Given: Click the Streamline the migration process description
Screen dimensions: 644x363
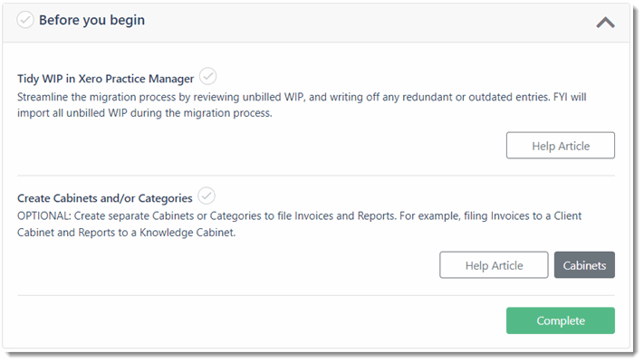Looking at the screenshot, I should tap(302, 105).
